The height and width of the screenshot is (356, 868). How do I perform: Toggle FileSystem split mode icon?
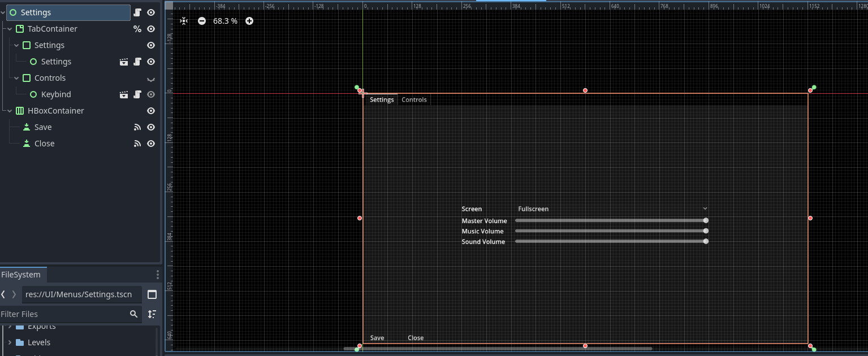pos(152,294)
